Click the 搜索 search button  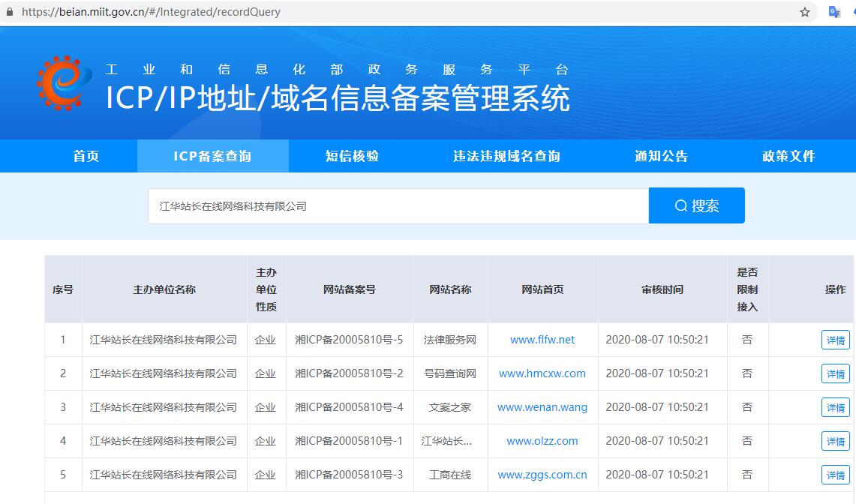click(x=697, y=205)
